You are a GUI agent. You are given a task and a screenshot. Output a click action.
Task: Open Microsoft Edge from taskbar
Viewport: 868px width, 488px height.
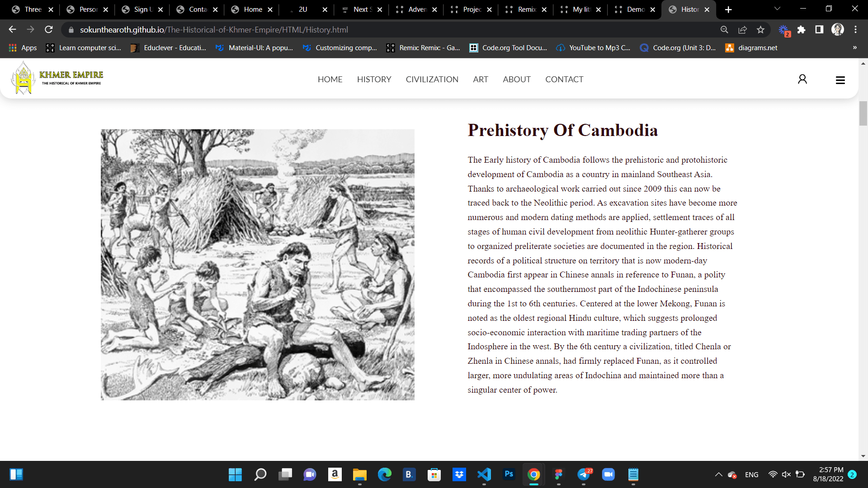click(x=385, y=474)
